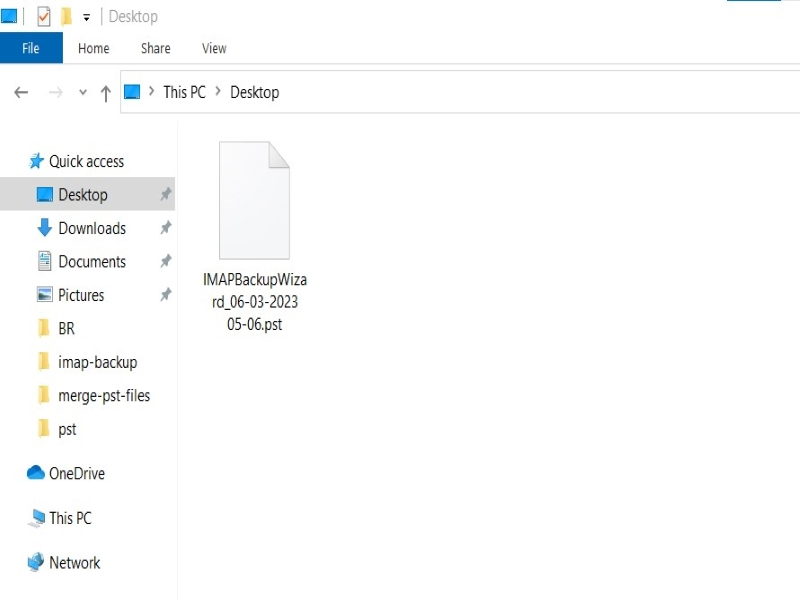Open the File menu tab
Viewport: 800px width, 600px height.
[x=31, y=48]
